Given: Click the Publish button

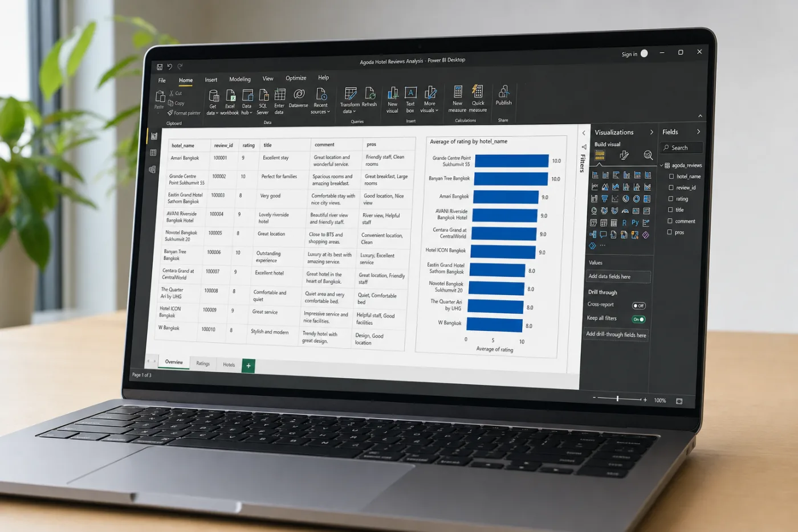Looking at the screenshot, I should 503,96.
